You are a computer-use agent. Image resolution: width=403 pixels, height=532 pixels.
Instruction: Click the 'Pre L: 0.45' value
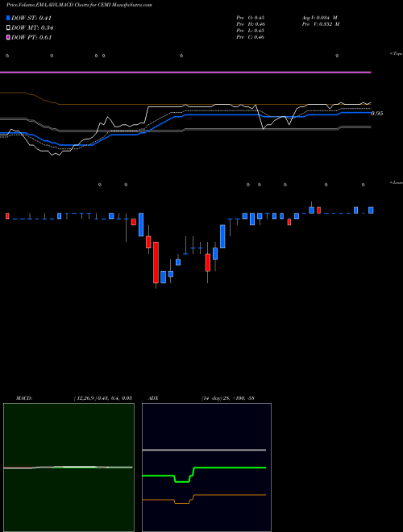click(251, 31)
